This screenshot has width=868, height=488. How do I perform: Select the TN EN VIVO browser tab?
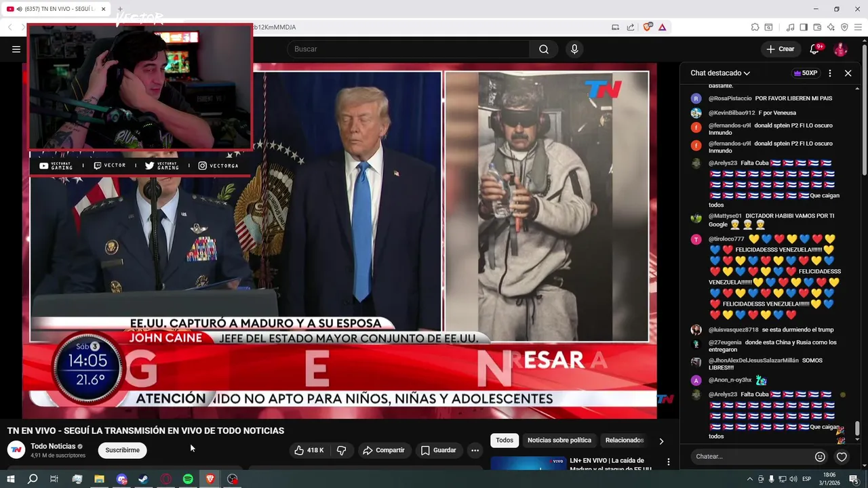57,9
